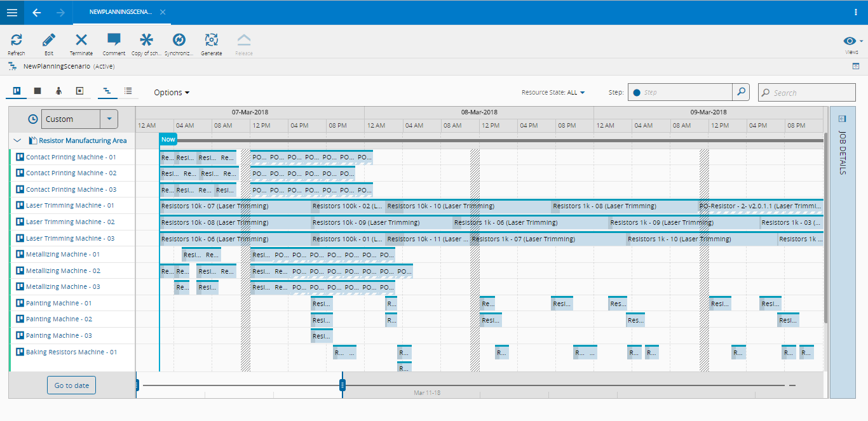This screenshot has width=868, height=421.
Task: Toggle the list view mode icon
Action: pyautogui.click(x=128, y=91)
